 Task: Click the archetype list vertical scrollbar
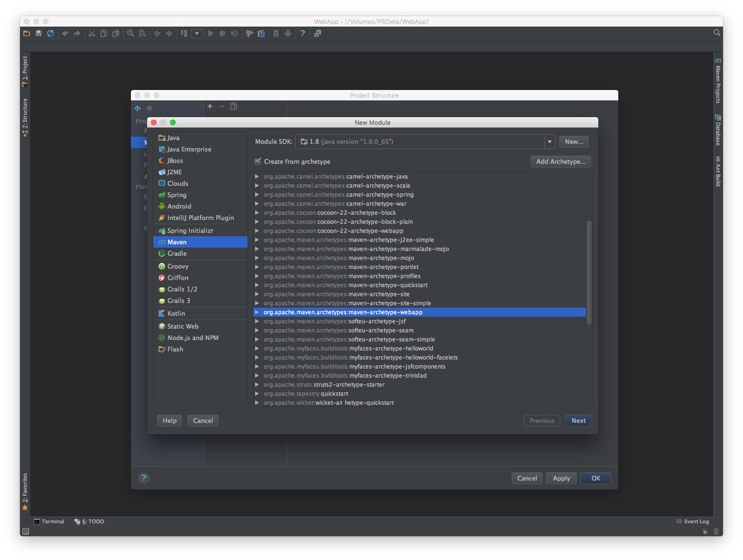coord(589,272)
